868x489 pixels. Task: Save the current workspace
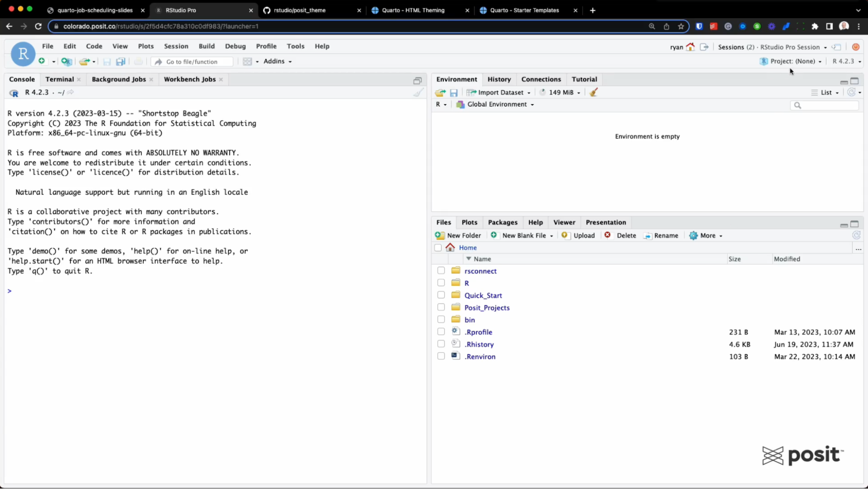[454, 92]
